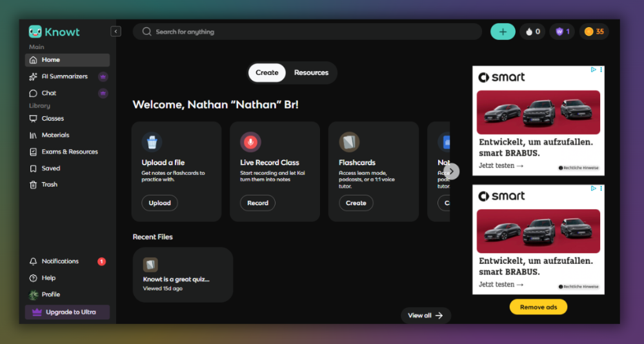Click the green plus create button
Screen dimensions: 644x344
click(x=503, y=32)
